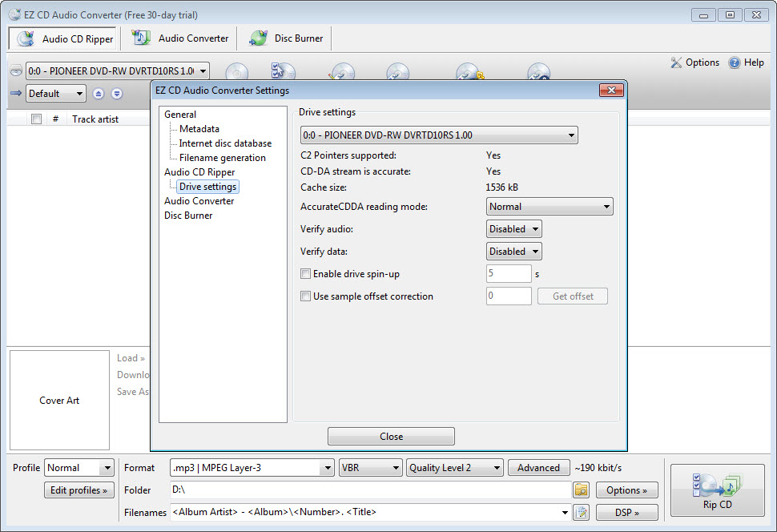777x532 pixels.
Task: Select Drive settings in the settings tree
Action: [208, 187]
